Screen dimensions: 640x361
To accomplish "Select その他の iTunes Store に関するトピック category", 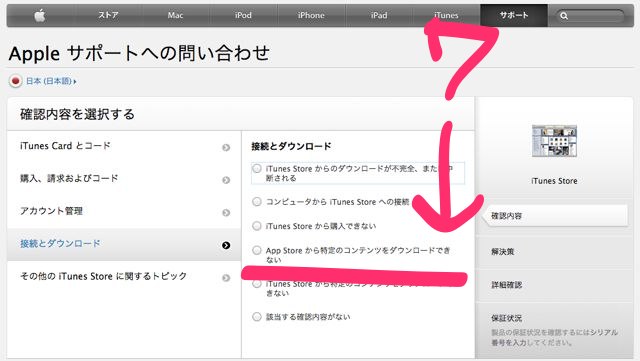I will click(x=124, y=276).
